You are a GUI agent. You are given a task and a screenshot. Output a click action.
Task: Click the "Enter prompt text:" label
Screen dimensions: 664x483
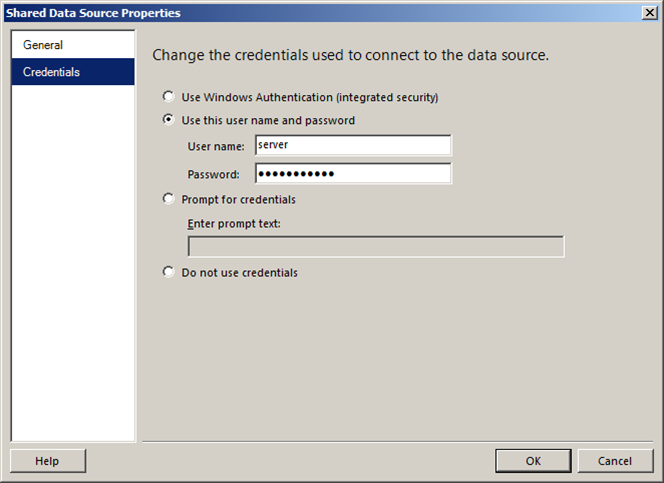click(x=234, y=223)
